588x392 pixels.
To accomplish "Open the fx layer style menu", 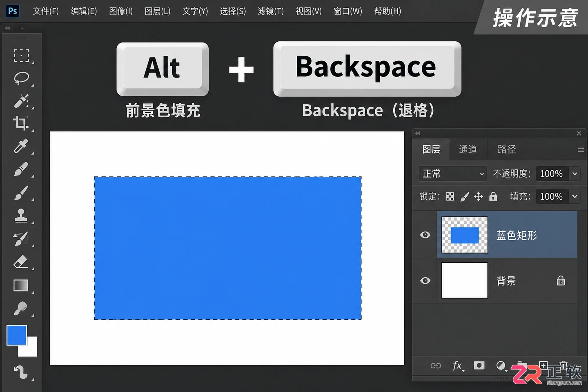I will (x=458, y=365).
